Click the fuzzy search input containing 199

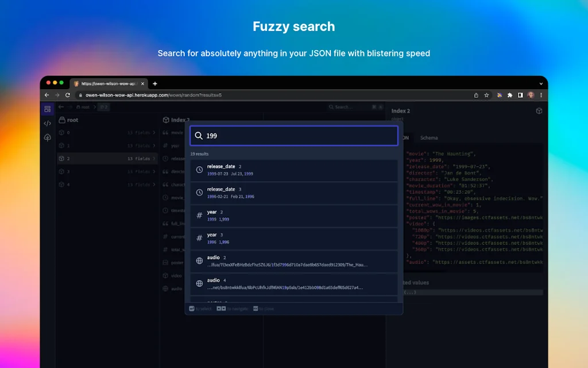point(293,135)
